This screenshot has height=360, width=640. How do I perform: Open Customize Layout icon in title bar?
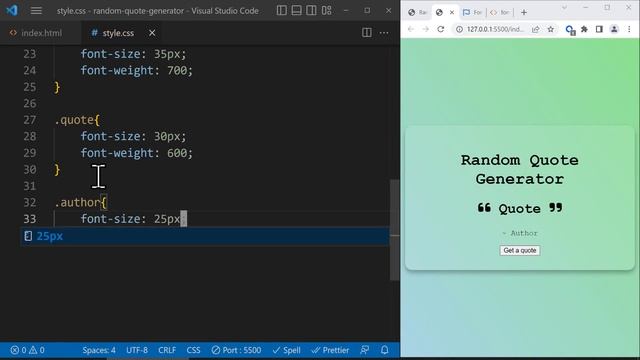click(x=327, y=10)
